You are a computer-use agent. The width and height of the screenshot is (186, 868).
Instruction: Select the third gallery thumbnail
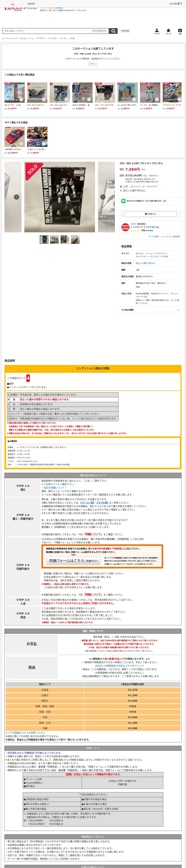[x=65, y=240]
